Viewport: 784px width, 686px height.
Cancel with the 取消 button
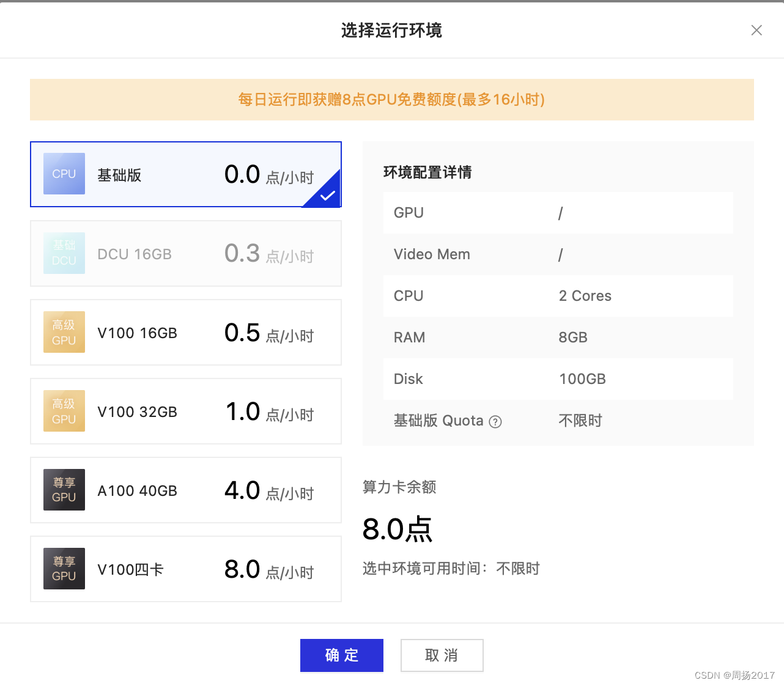pyautogui.click(x=442, y=655)
